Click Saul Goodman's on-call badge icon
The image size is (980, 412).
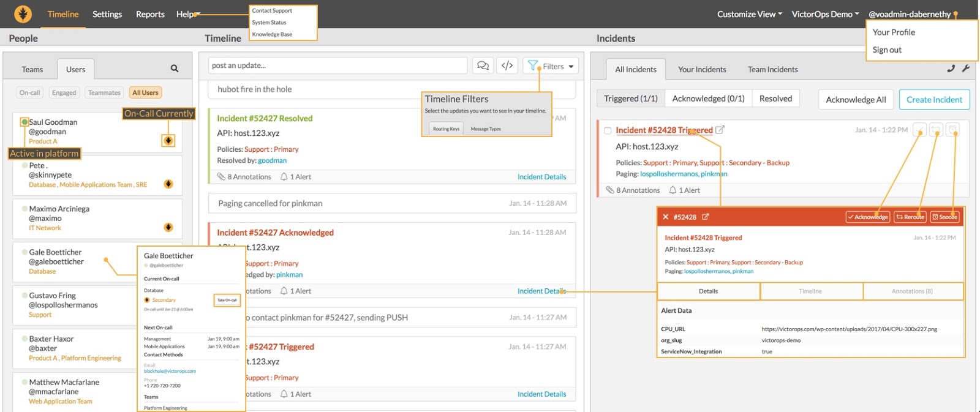point(168,141)
